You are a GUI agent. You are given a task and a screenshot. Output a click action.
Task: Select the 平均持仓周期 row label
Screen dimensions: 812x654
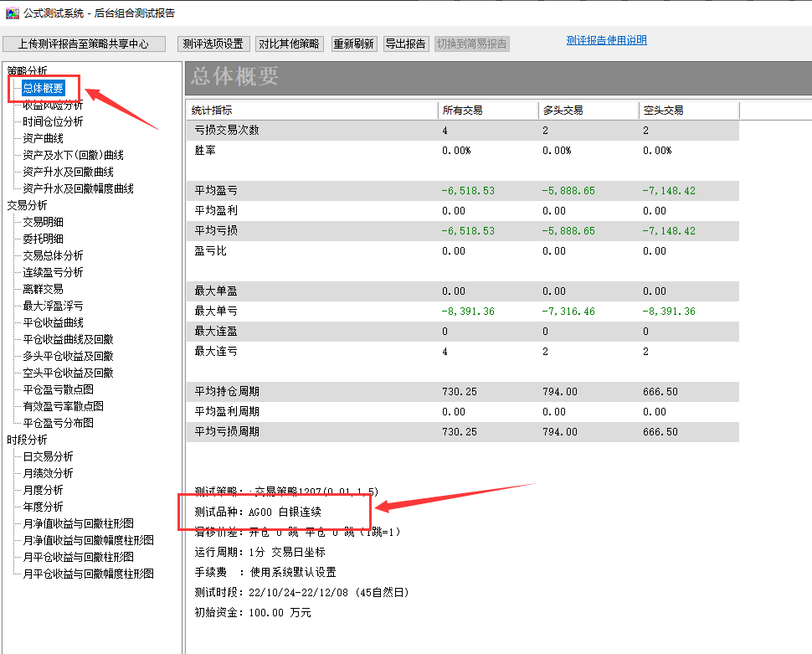227,392
